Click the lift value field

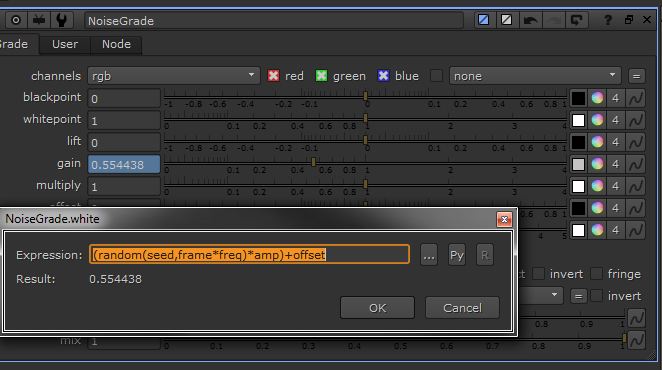(x=124, y=142)
